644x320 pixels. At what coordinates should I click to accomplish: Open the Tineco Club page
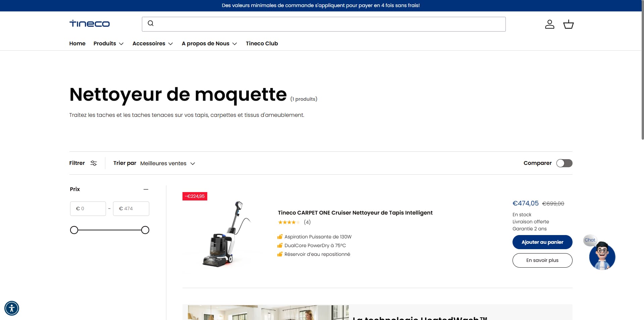click(x=262, y=43)
